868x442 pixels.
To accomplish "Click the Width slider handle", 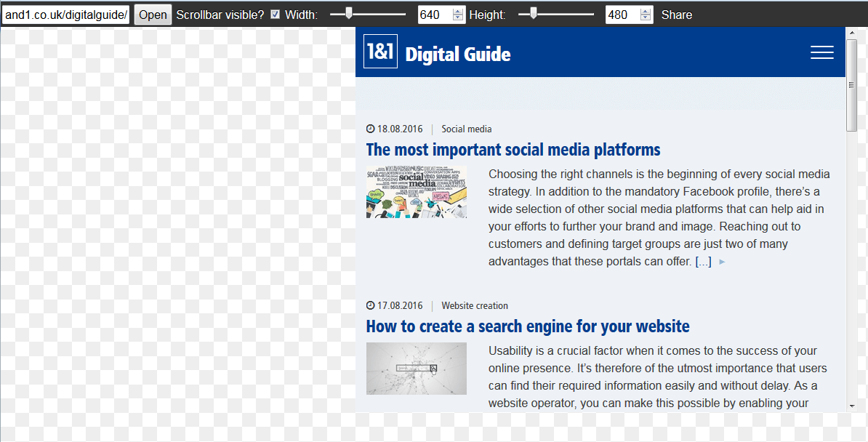I will tap(349, 14).
